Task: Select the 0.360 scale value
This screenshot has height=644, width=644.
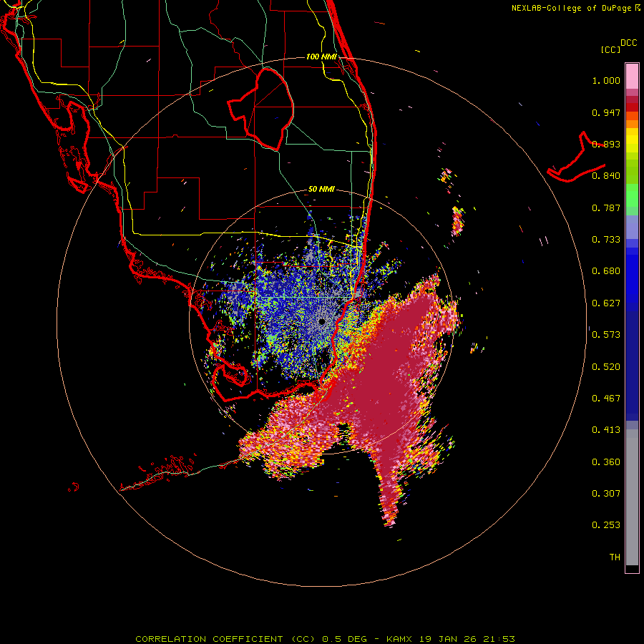Action: 606,462
